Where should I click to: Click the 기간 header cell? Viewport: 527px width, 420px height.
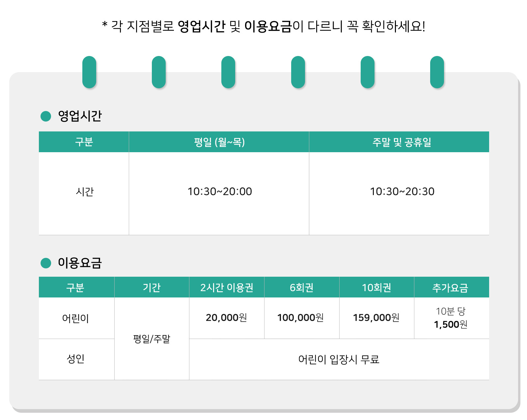(152, 288)
